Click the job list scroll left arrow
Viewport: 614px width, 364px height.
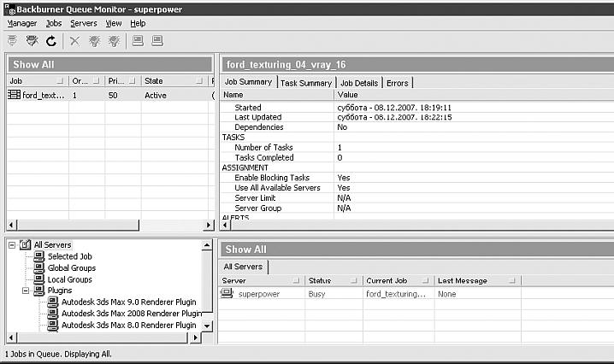11,225
